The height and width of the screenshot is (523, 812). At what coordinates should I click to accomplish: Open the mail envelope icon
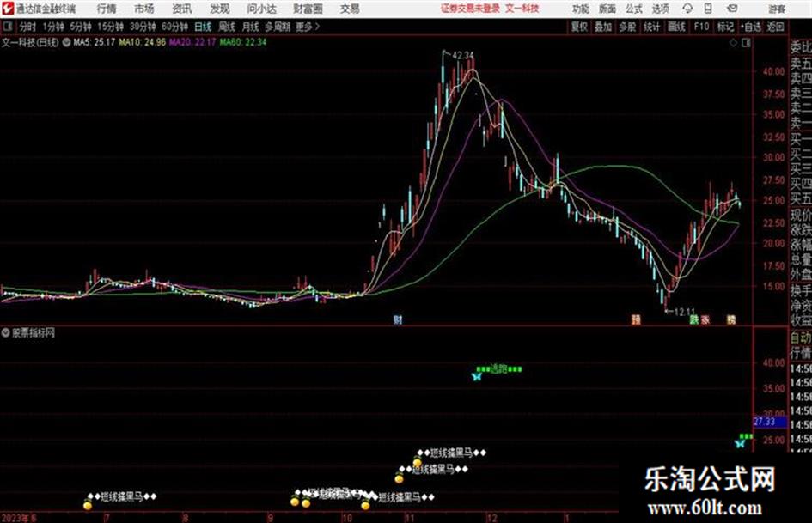(x=732, y=9)
